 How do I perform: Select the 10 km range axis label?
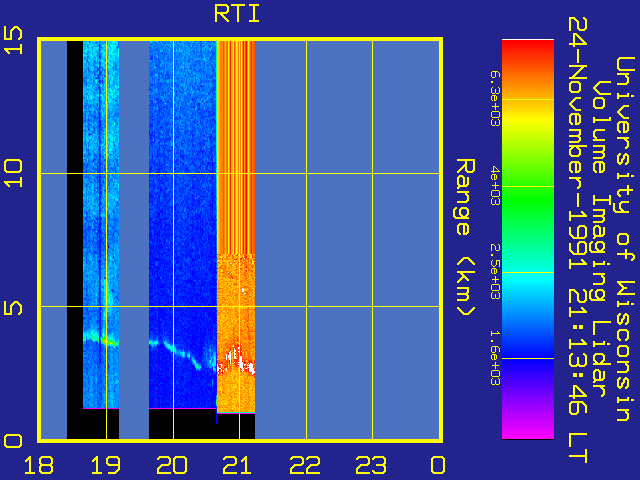click(x=13, y=173)
